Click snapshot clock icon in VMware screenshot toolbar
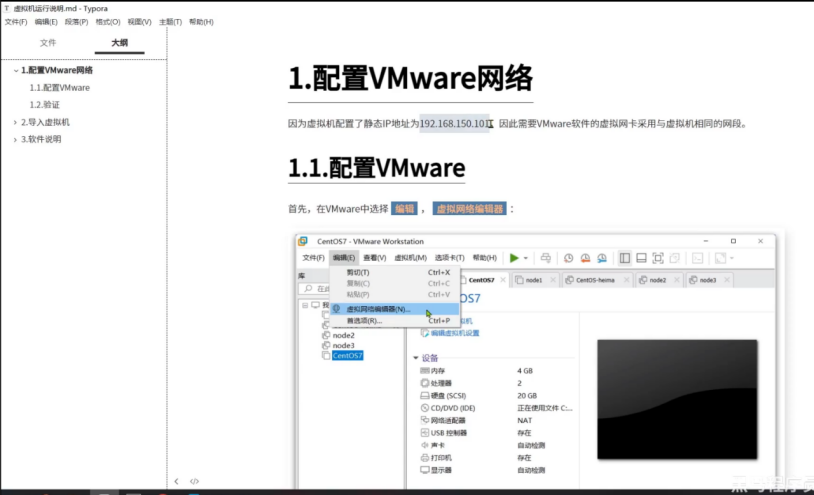Viewport: 814px width, 495px height. (x=568, y=258)
